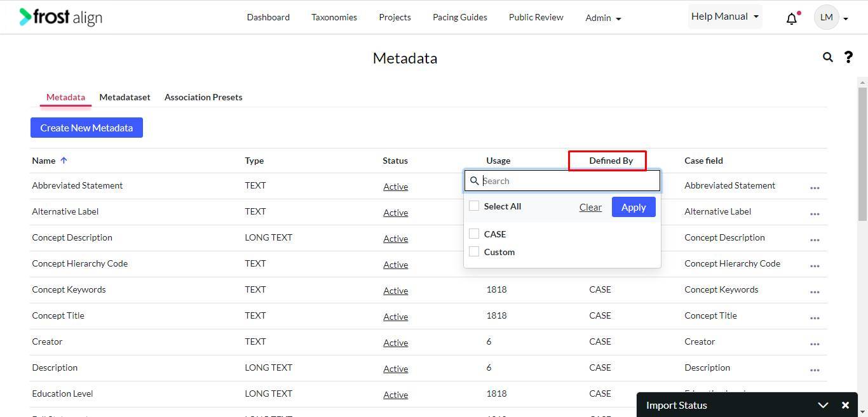Switch to the Association Presets tab
This screenshot has width=868, height=417.
[x=203, y=97]
